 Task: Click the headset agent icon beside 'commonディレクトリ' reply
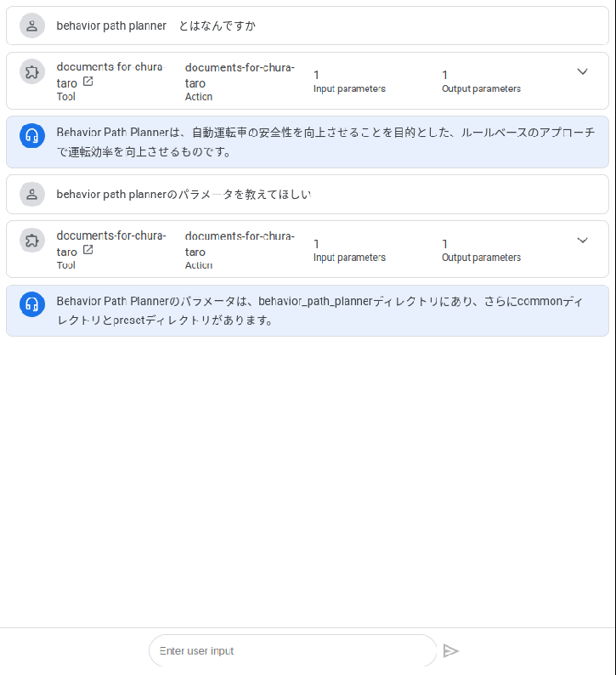[32, 304]
